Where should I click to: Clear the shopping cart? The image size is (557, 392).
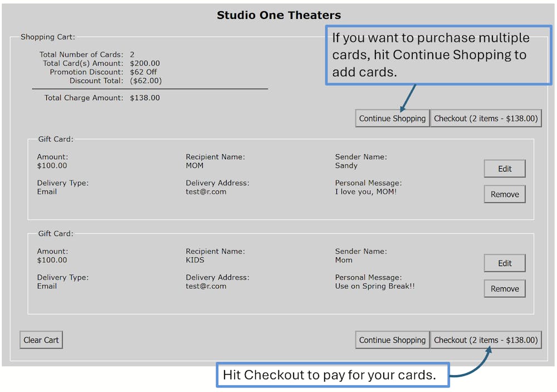41,340
